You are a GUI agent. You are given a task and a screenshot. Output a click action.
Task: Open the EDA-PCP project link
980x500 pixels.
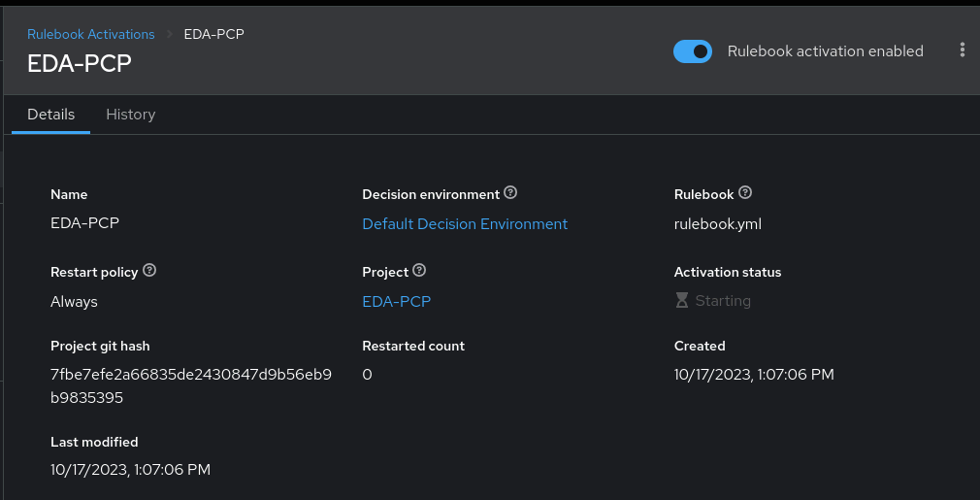pyautogui.click(x=396, y=302)
